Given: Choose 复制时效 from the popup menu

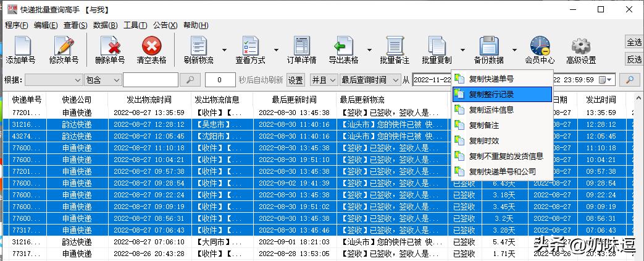Looking at the screenshot, I should click(502, 141).
